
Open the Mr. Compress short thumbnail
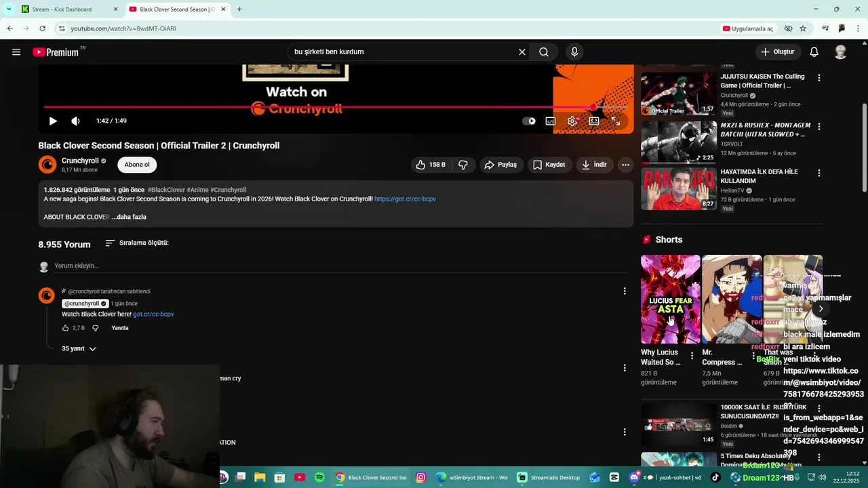732,299
